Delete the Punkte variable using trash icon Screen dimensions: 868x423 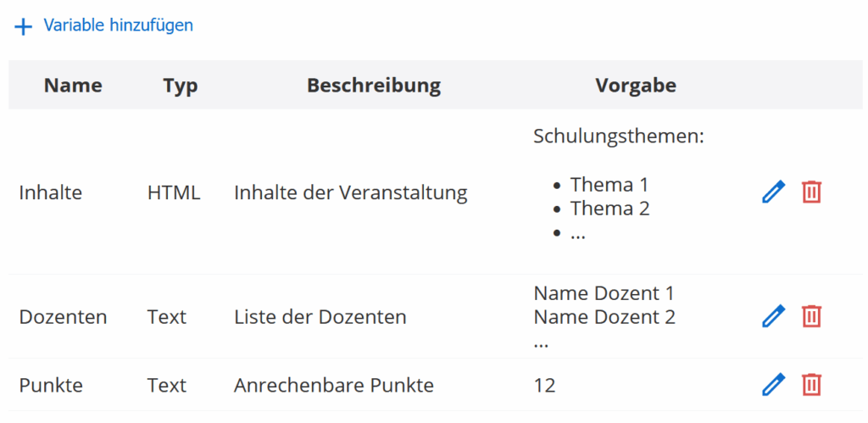coord(811,385)
